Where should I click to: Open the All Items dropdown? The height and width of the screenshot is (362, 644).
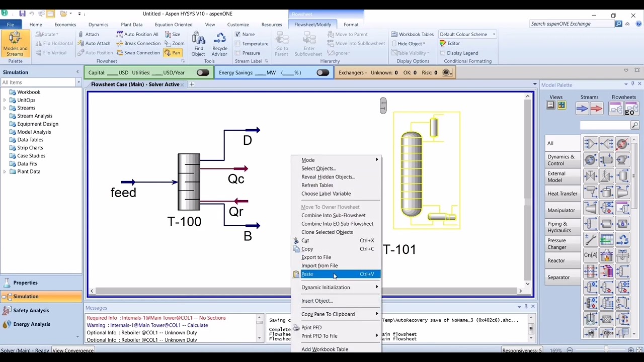point(78,82)
